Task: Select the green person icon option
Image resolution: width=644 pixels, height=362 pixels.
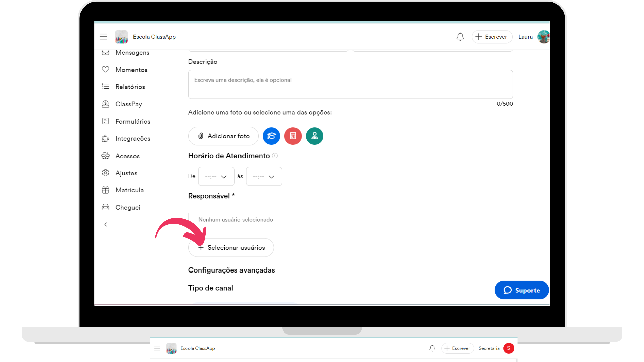Action: (x=315, y=136)
